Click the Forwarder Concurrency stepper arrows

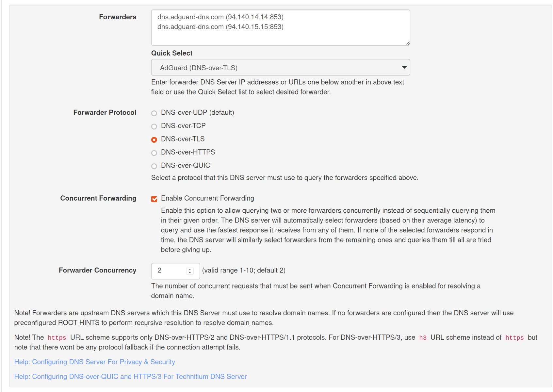point(190,271)
